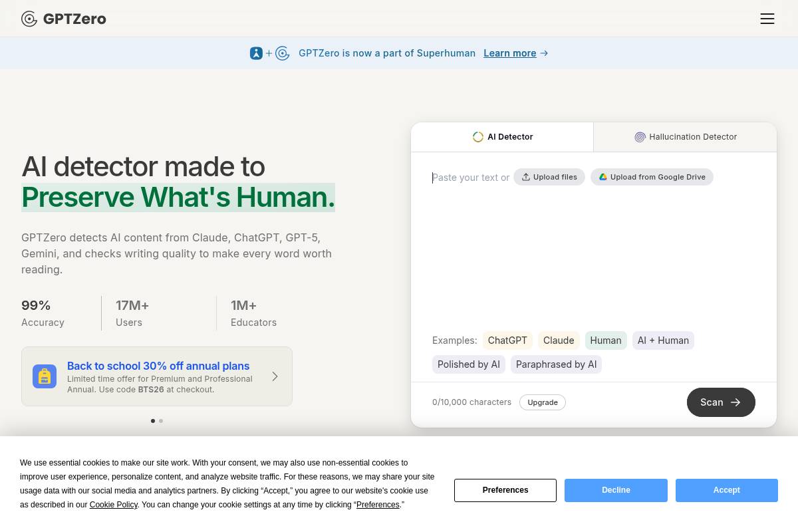798x532 pixels.
Task: Click the AI Detector tab ring icon
Action: tap(477, 137)
